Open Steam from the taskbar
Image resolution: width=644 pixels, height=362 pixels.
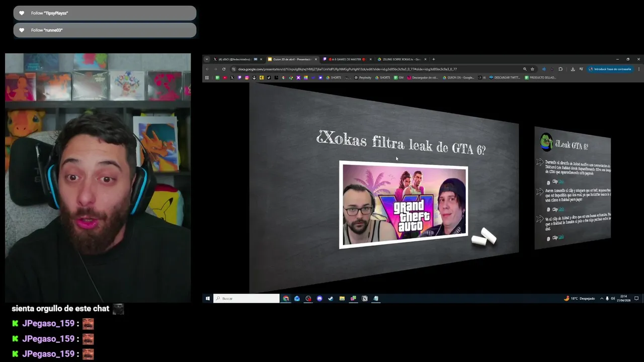[331, 299]
